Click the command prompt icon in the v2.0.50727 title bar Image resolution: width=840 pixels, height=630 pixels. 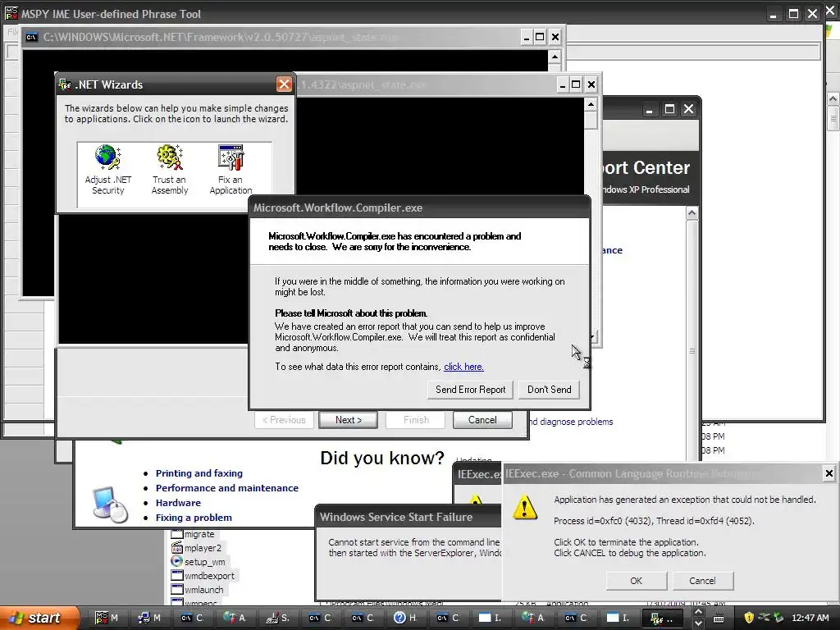point(32,37)
